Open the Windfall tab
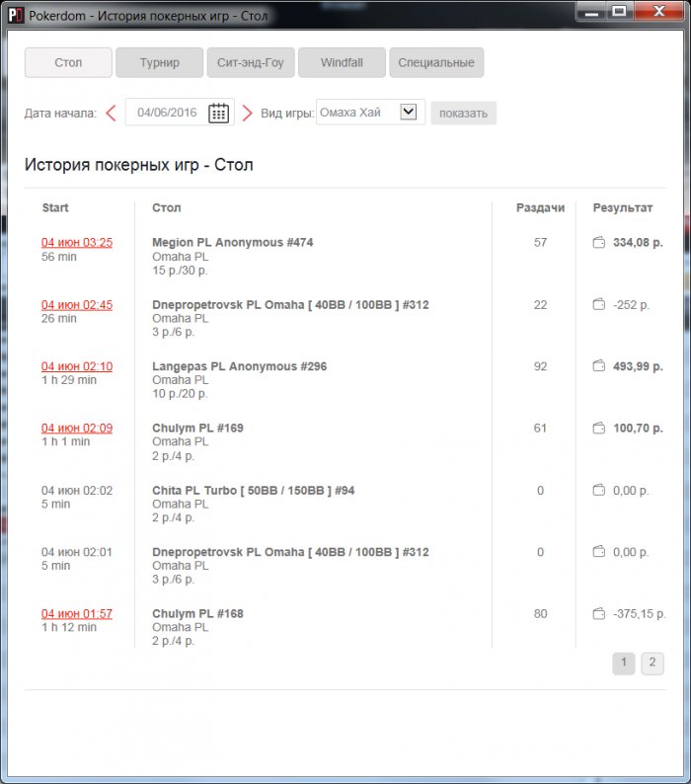Screen dimensions: 691x784 click(342, 62)
